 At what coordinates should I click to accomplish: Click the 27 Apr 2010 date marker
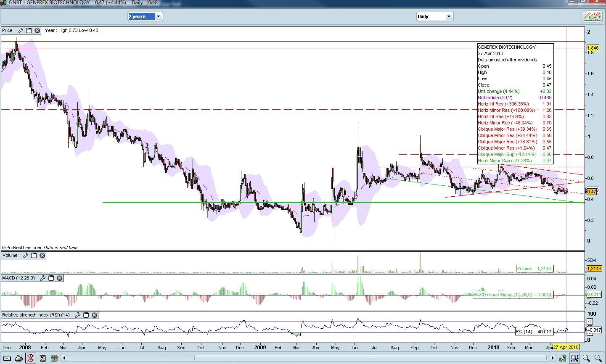[566, 347]
